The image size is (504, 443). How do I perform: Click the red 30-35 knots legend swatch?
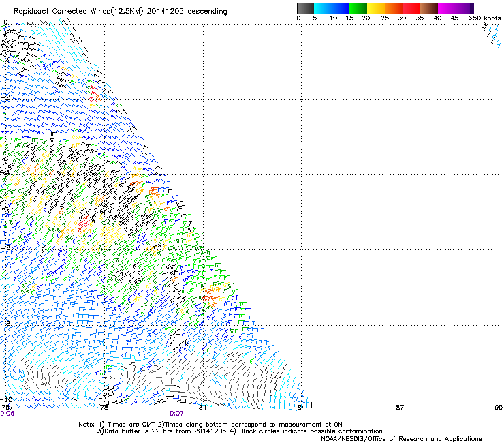coord(411,8)
